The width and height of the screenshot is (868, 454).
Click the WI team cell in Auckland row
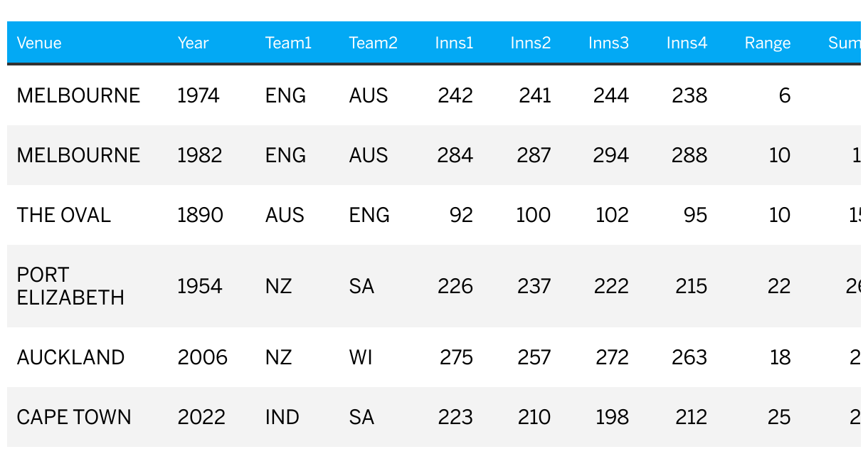click(x=361, y=357)
